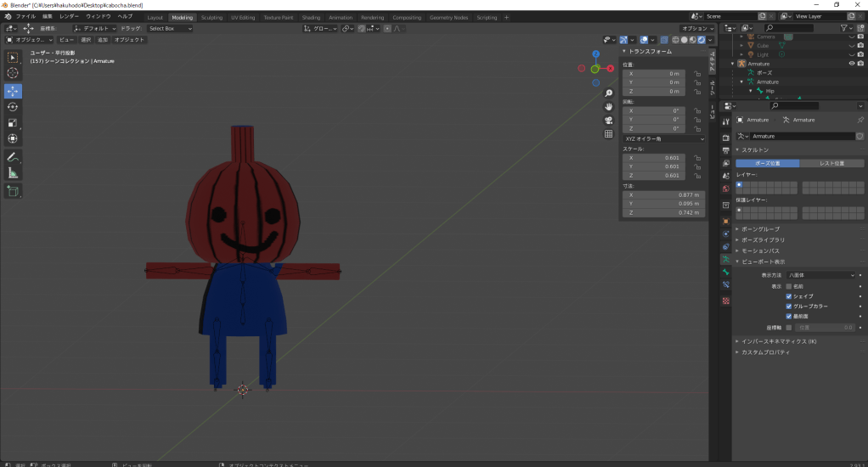Enable the 名前 (names) display checkbox
Image resolution: width=868 pixels, height=467 pixels.
(789, 286)
